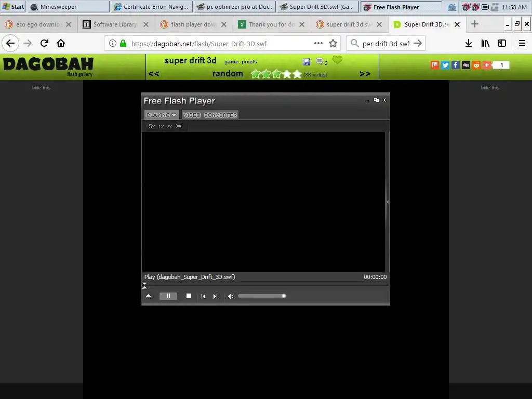The width and height of the screenshot is (532, 399).
Task: Submit search with arrow button
Action: [418, 44]
